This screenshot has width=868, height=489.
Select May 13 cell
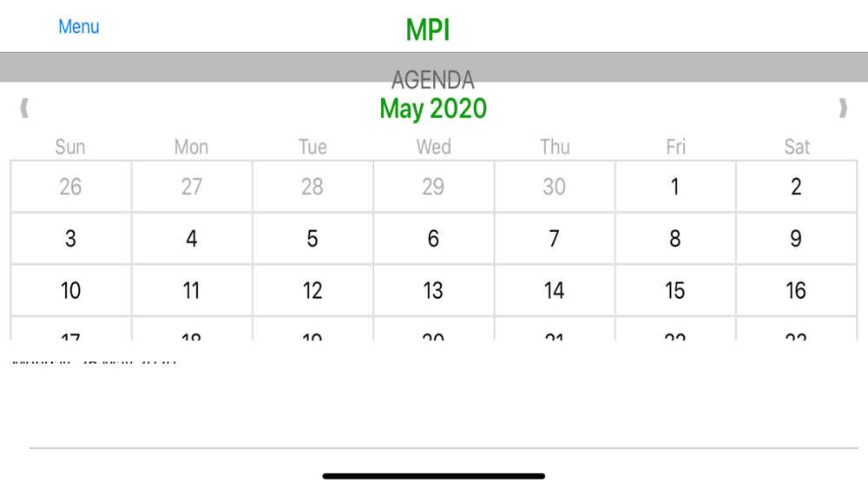[x=433, y=291]
